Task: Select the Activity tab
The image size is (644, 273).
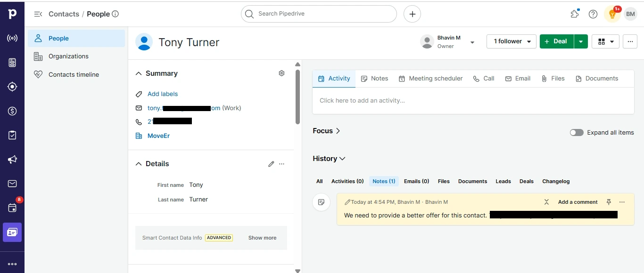Action: click(x=334, y=79)
